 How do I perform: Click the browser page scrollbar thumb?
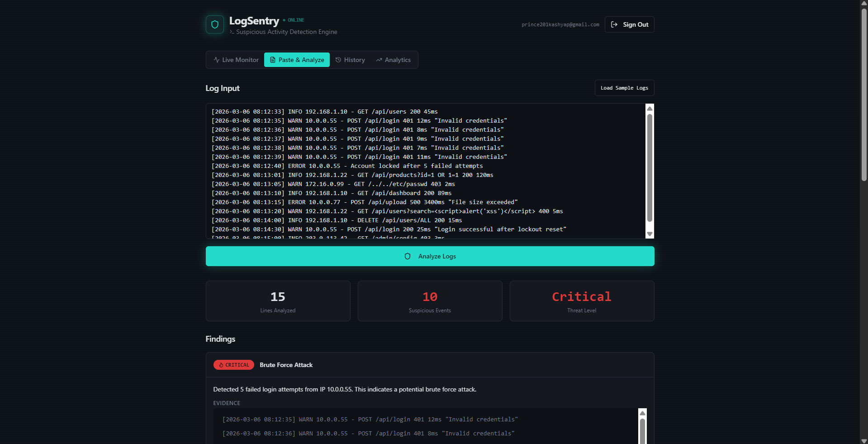pos(864,95)
